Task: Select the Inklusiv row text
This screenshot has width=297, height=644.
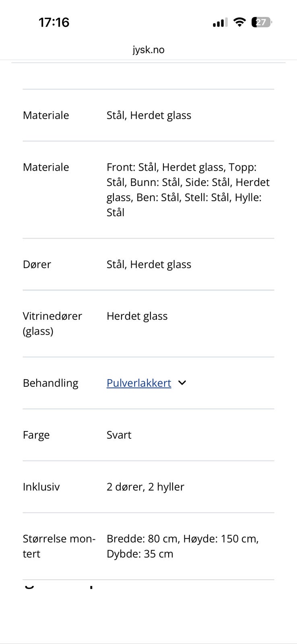Action: point(41,487)
